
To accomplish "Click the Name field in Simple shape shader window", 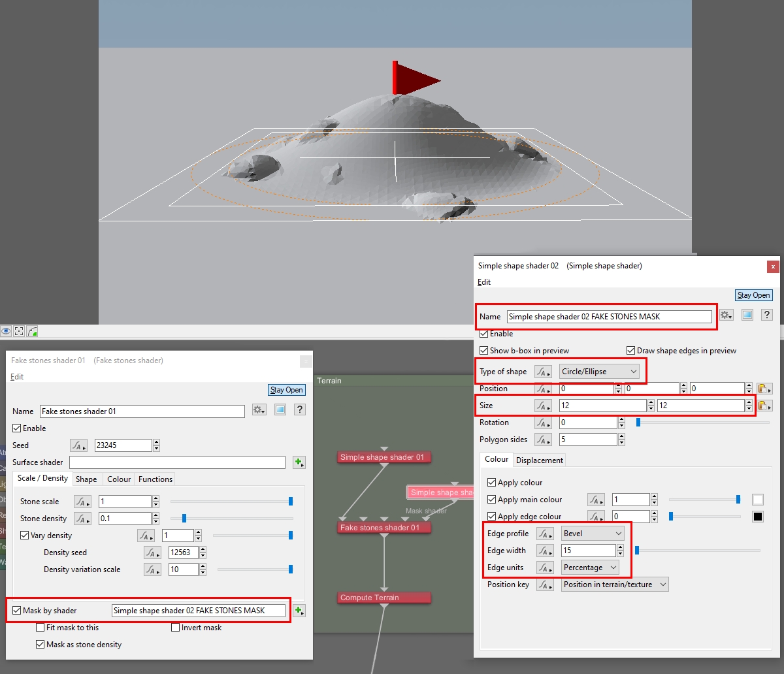I will tap(610, 316).
